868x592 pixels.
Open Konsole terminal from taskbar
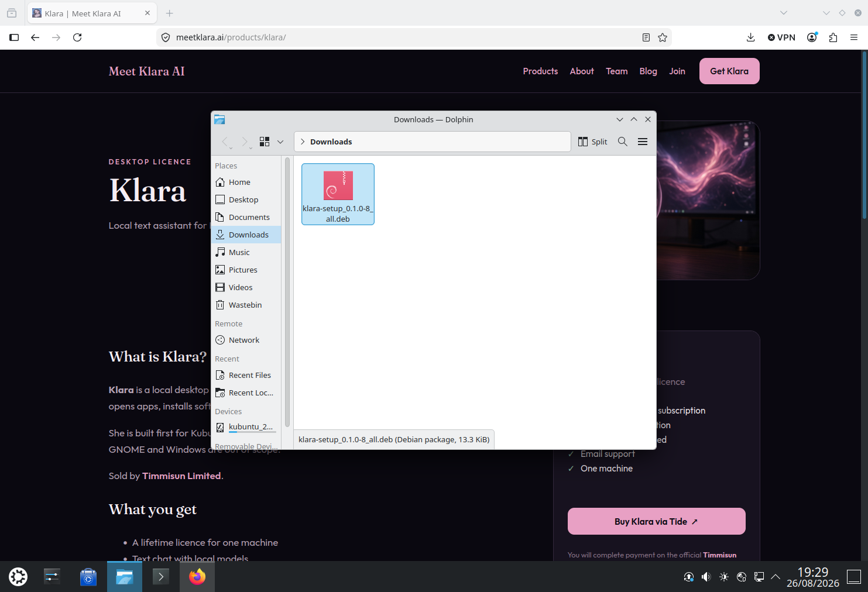coord(161,577)
